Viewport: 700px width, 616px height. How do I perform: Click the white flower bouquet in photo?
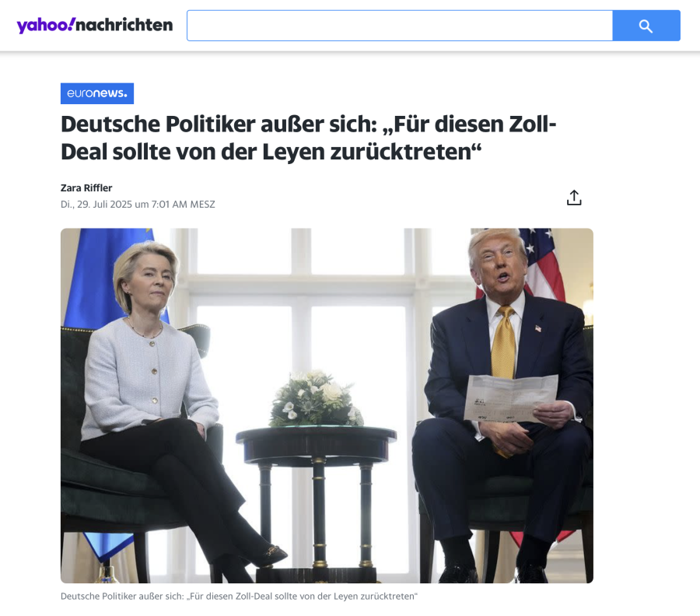coord(316,400)
